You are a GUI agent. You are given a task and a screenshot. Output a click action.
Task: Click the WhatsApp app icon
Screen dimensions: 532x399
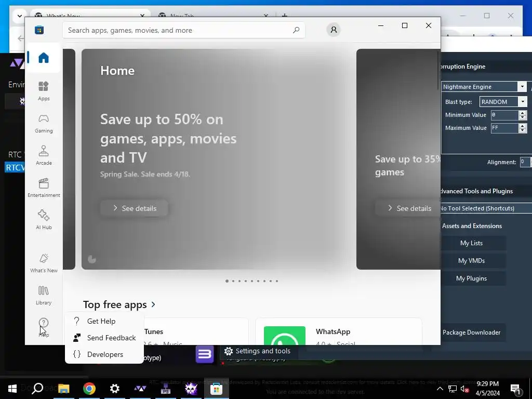(x=284, y=335)
